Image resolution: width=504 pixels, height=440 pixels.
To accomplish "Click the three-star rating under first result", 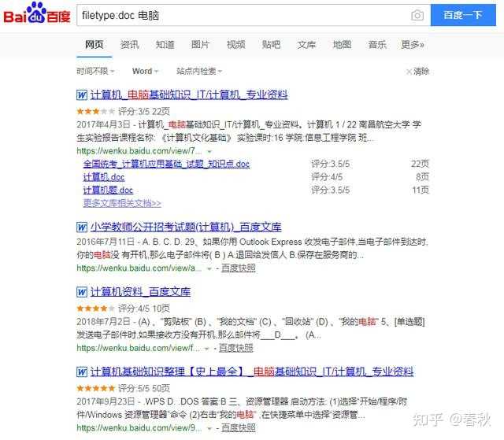I will pos(95,112).
